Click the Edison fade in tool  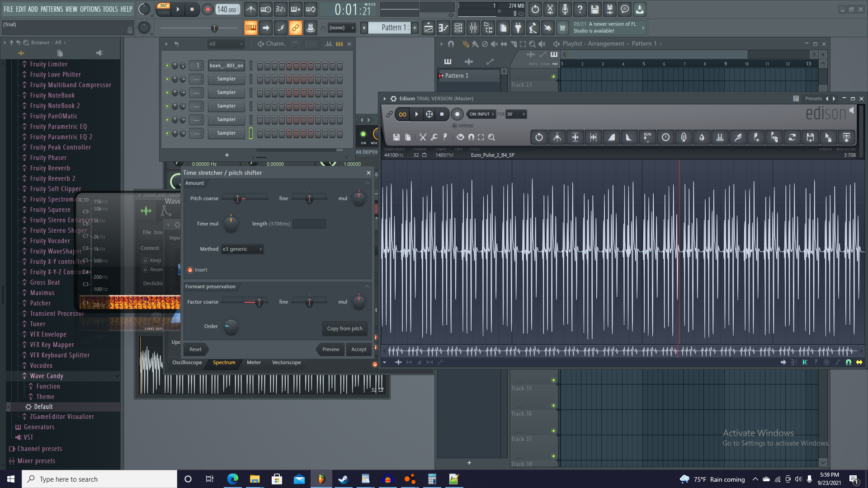611,137
